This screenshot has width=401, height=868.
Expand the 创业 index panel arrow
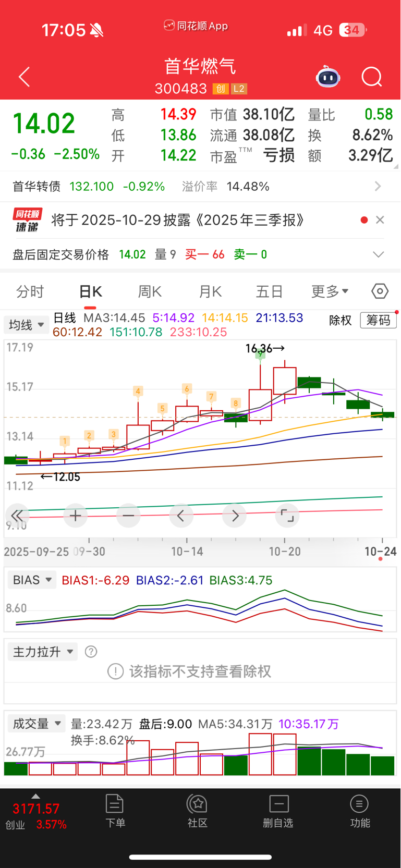35,796
